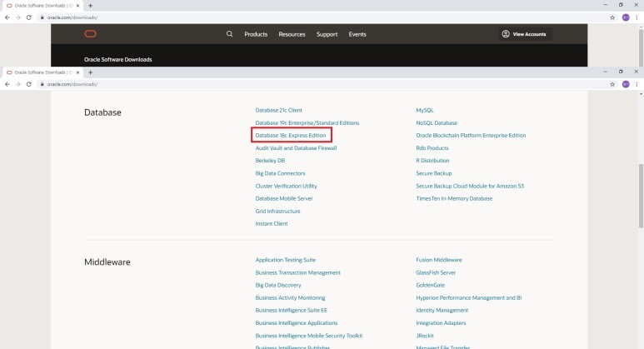This screenshot has height=349, width=644.
Task: Open the Products menu
Action: pos(256,34)
